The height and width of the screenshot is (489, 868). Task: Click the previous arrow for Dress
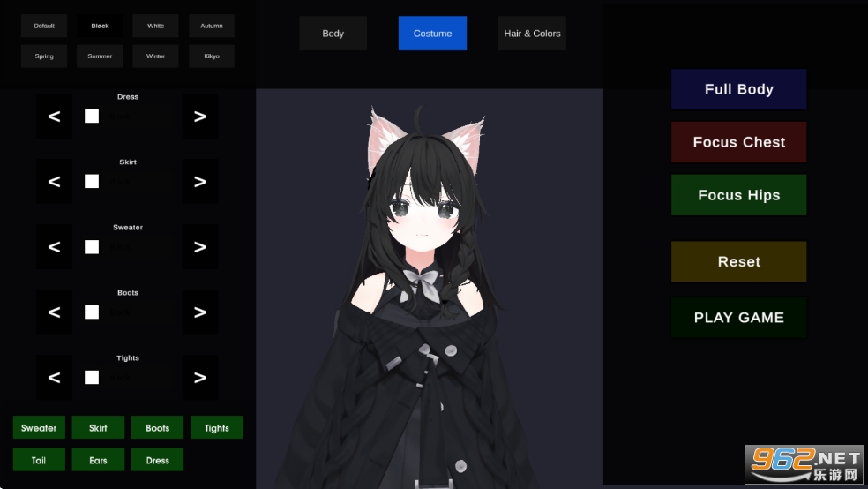point(54,117)
